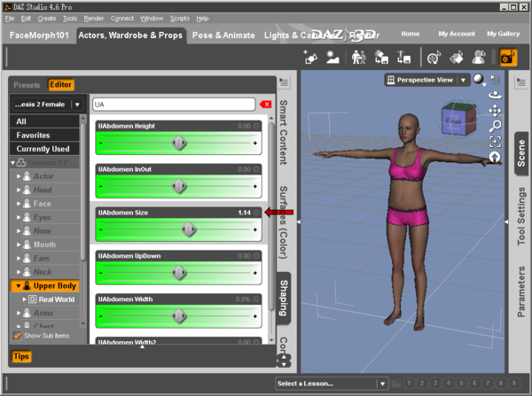This screenshot has height=396, width=532.
Task: Open the Scripts menu
Action: pos(179,19)
